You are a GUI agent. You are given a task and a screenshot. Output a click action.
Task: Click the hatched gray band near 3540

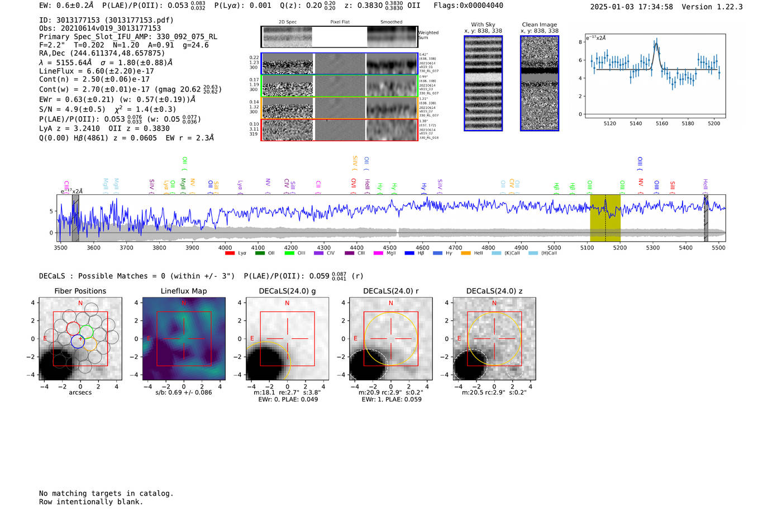(75, 218)
